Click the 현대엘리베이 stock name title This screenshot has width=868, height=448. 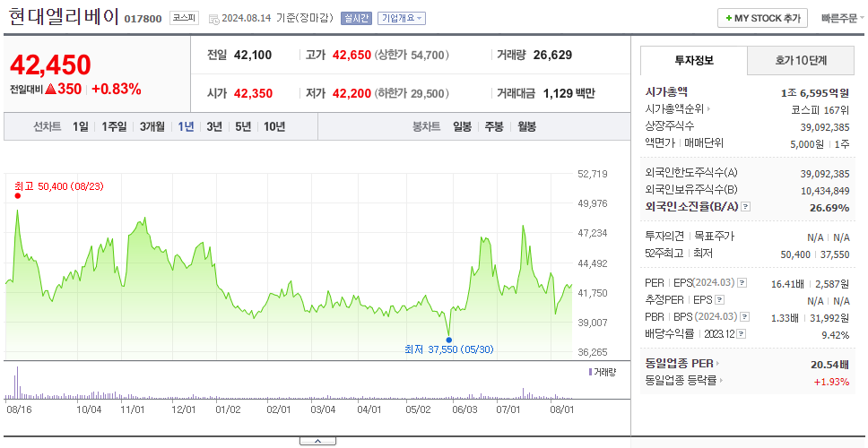tap(65, 17)
